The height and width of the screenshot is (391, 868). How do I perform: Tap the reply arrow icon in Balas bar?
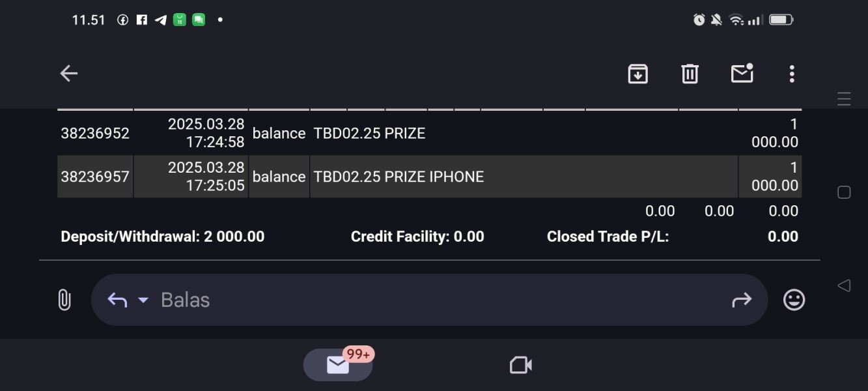[117, 300]
